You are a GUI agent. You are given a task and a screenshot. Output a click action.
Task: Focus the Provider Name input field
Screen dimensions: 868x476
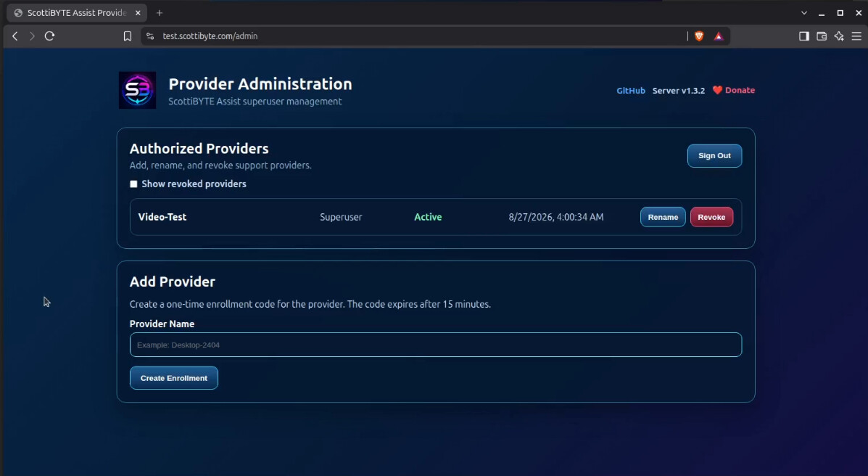[x=436, y=345]
